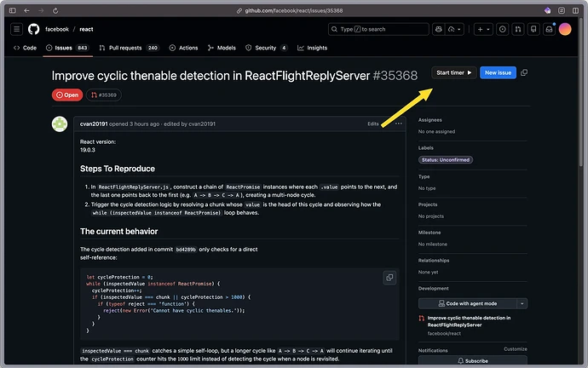This screenshot has width=588, height=368.
Task: Open the Issues tab
Action: click(x=67, y=48)
